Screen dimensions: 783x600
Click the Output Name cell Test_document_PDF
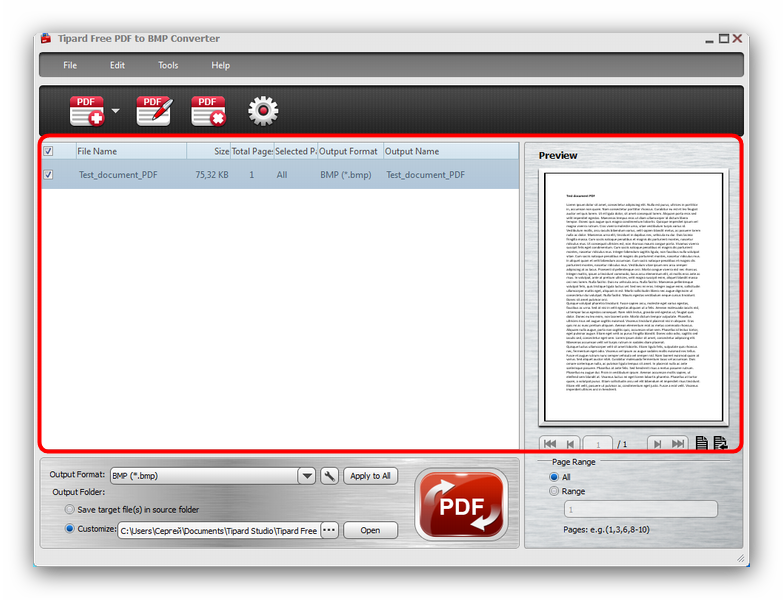click(425, 175)
